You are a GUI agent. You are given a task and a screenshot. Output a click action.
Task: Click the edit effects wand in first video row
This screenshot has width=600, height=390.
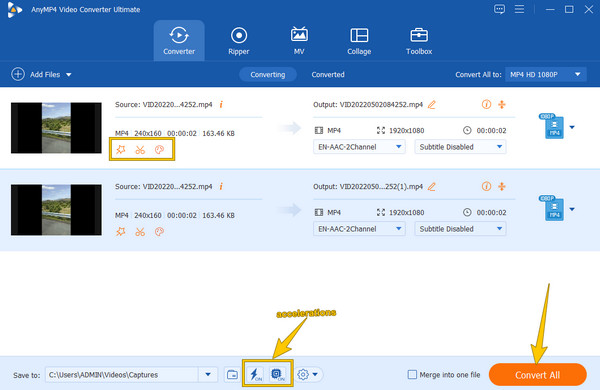pyautogui.click(x=121, y=150)
